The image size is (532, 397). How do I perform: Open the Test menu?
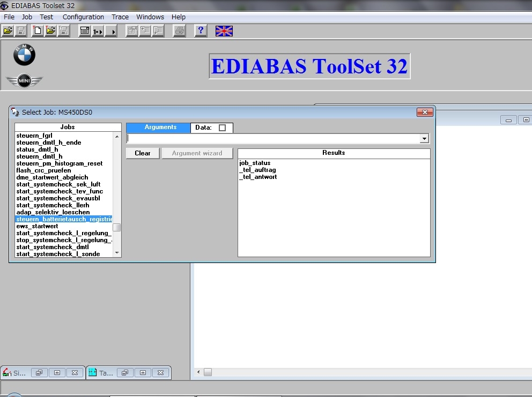pyautogui.click(x=46, y=17)
